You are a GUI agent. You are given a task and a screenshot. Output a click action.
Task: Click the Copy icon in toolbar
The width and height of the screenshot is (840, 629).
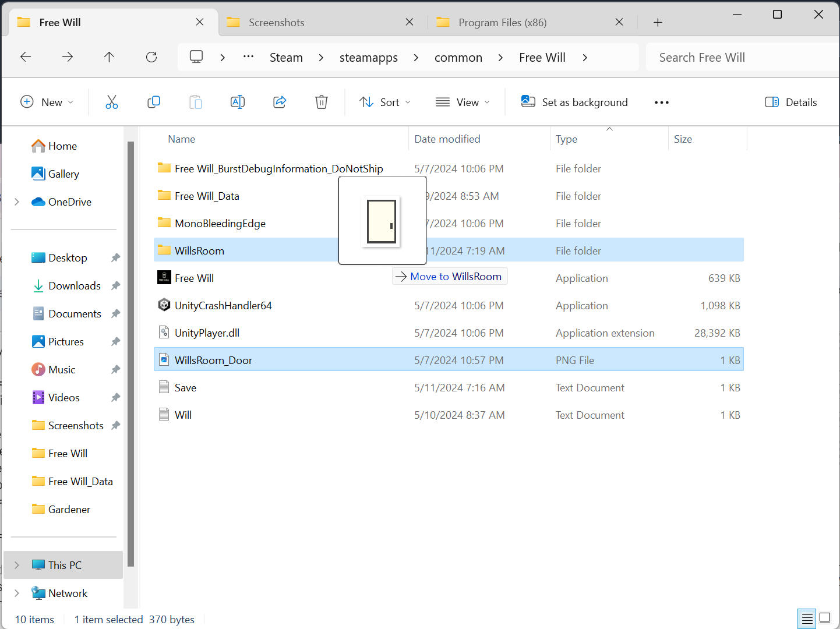[x=154, y=103]
